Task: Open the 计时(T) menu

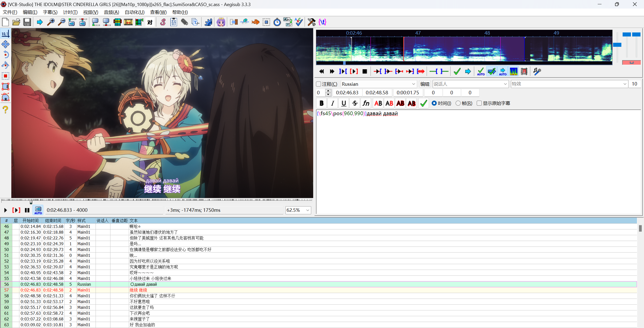Action: coord(70,12)
